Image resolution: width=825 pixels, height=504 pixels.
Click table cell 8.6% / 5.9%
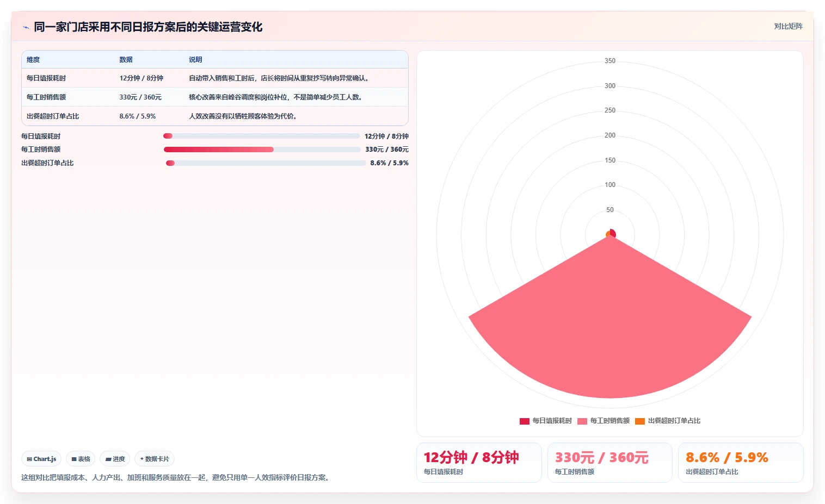(138, 116)
